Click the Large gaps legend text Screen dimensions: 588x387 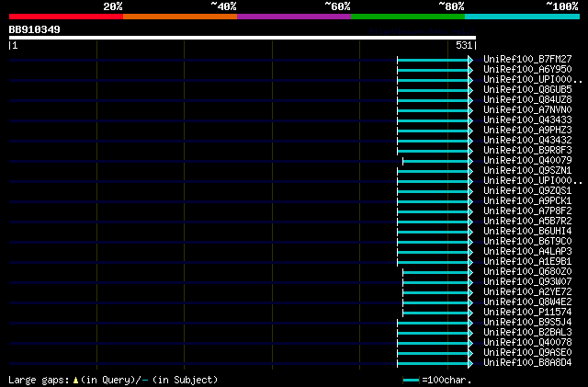39,380
